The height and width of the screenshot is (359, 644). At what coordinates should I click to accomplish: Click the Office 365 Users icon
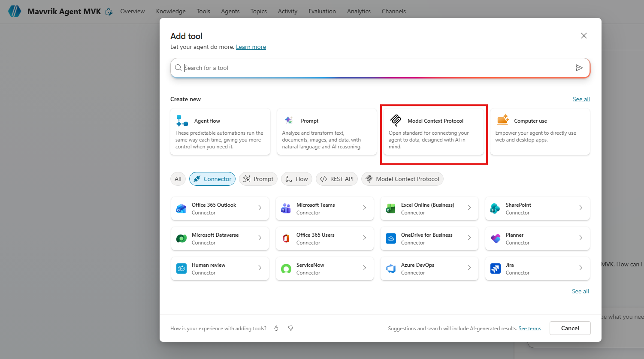pos(286,239)
